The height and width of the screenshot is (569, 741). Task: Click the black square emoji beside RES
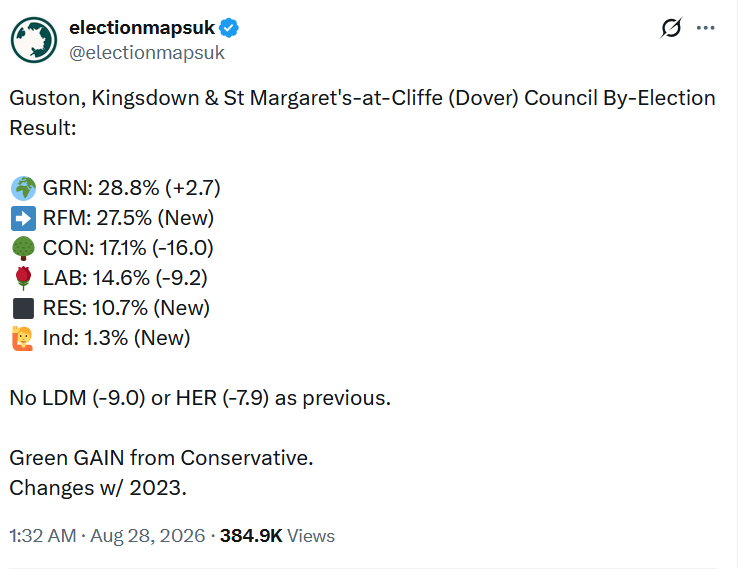23,308
